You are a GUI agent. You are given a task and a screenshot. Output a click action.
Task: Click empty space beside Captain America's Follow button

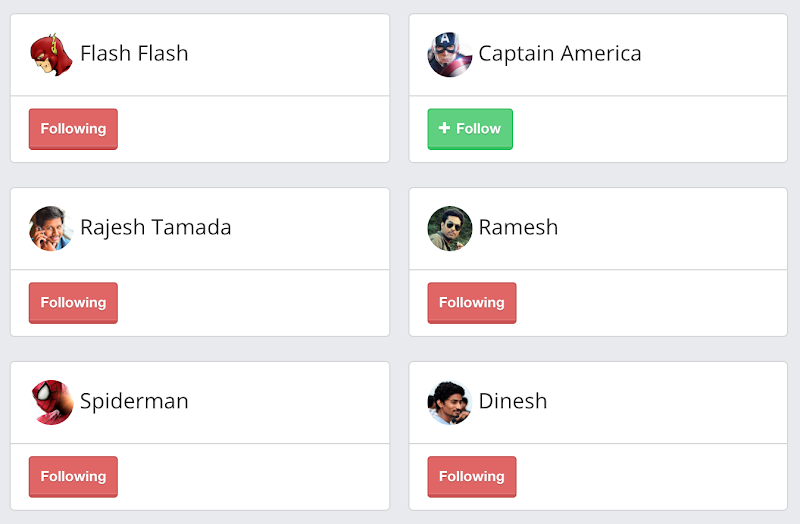tap(650, 129)
